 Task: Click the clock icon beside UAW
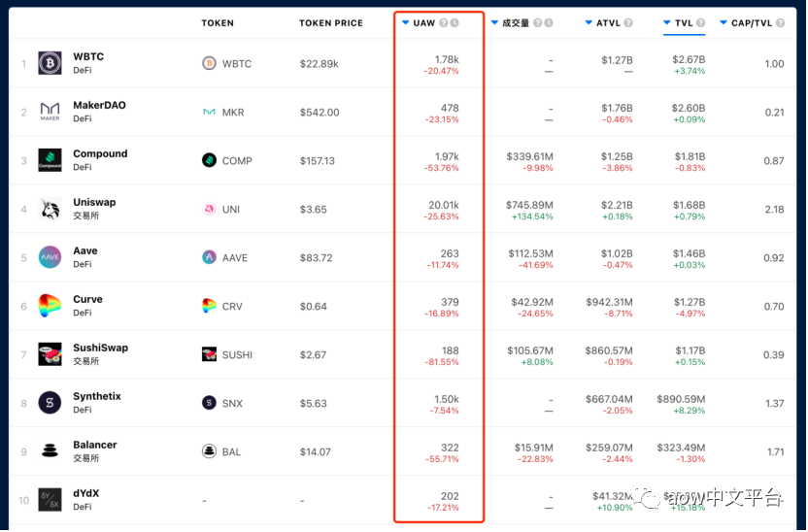454,22
